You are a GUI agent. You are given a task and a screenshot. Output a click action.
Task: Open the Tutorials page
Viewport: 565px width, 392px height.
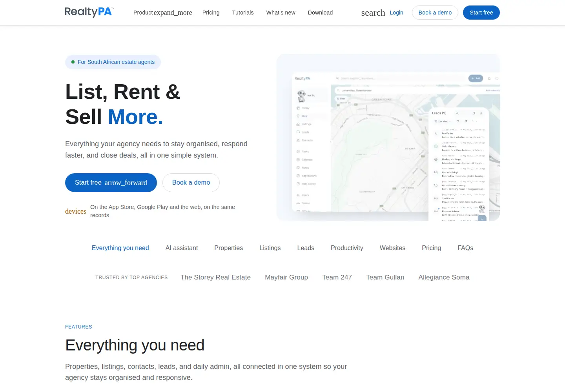coord(243,13)
